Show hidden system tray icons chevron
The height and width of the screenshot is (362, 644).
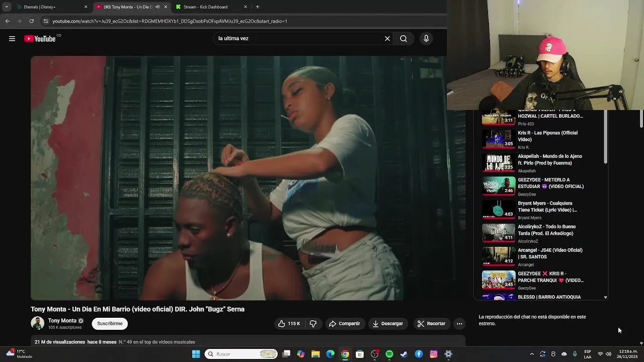pyautogui.click(x=532, y=354)
